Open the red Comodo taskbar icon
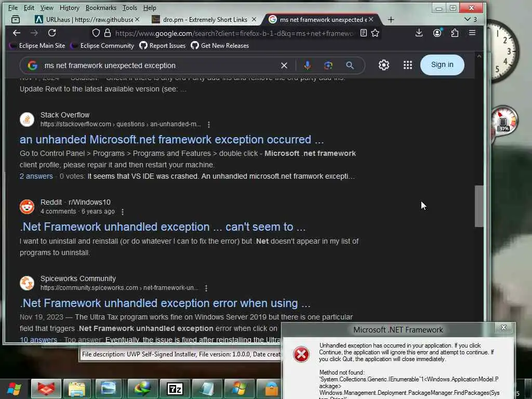532x399 pixels. [46, 389]
